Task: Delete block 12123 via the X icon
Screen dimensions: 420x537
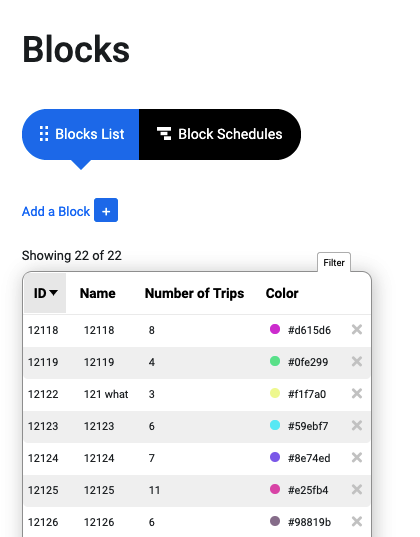Action: [357, 425]
